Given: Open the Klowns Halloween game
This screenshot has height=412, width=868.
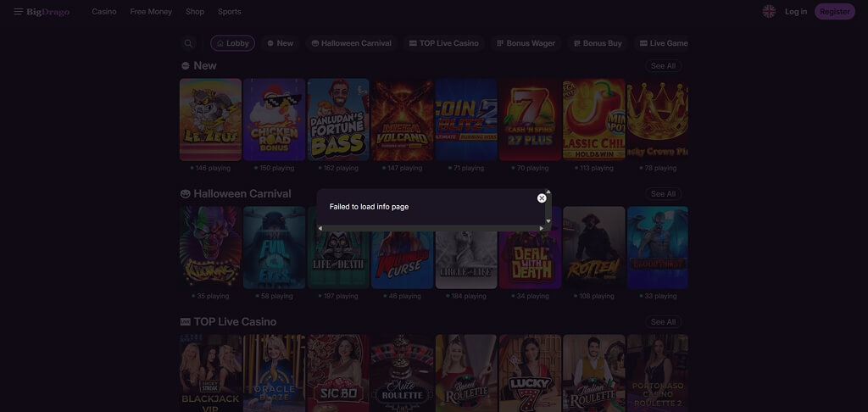Looking at the screenshot, I should 210,248.
